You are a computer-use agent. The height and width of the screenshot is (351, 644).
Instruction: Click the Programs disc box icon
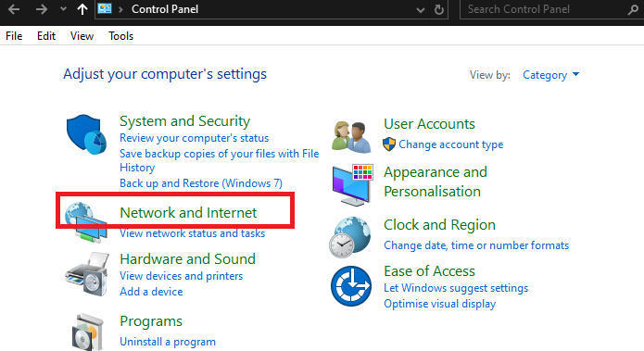pos(87,332)
